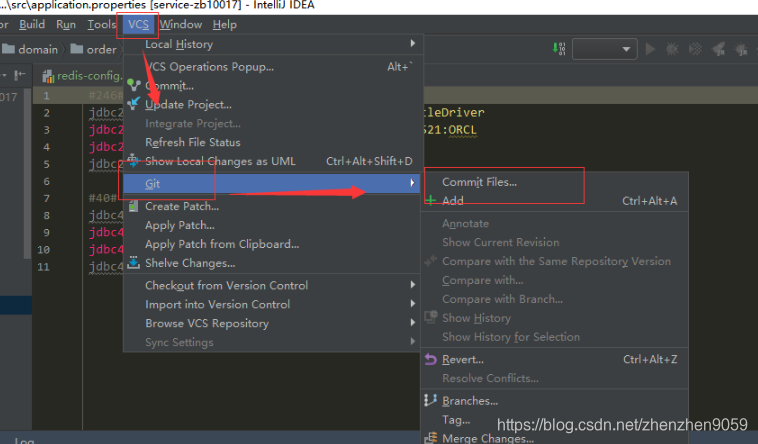Expand Import into Version Control

tap(273, 304)
